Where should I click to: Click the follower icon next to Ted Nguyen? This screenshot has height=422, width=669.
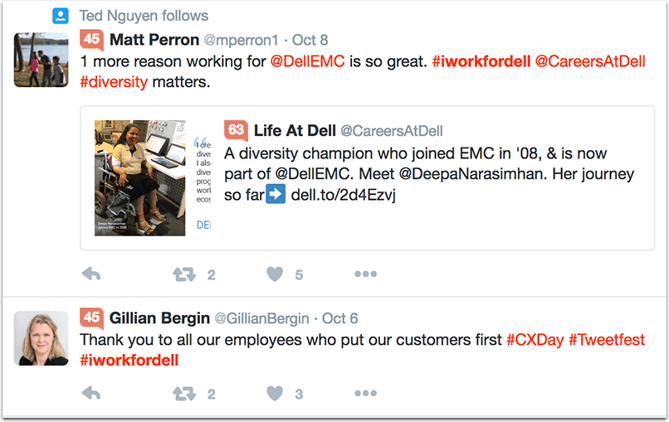[x=60, y=15]
